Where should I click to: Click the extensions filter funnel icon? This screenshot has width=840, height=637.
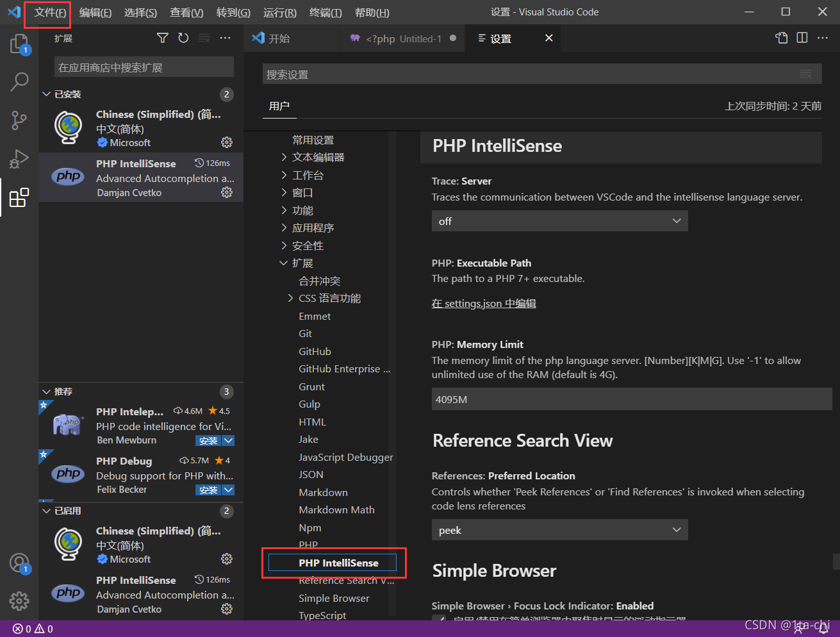(x=163, y=38)
